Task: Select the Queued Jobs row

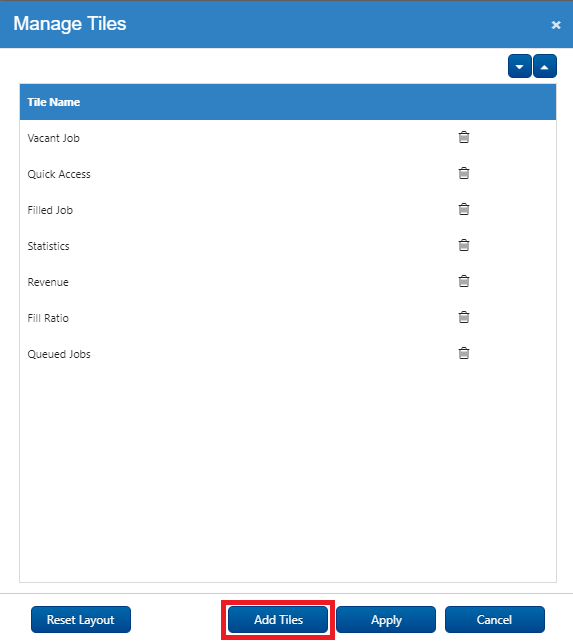Action: point(288,354)
